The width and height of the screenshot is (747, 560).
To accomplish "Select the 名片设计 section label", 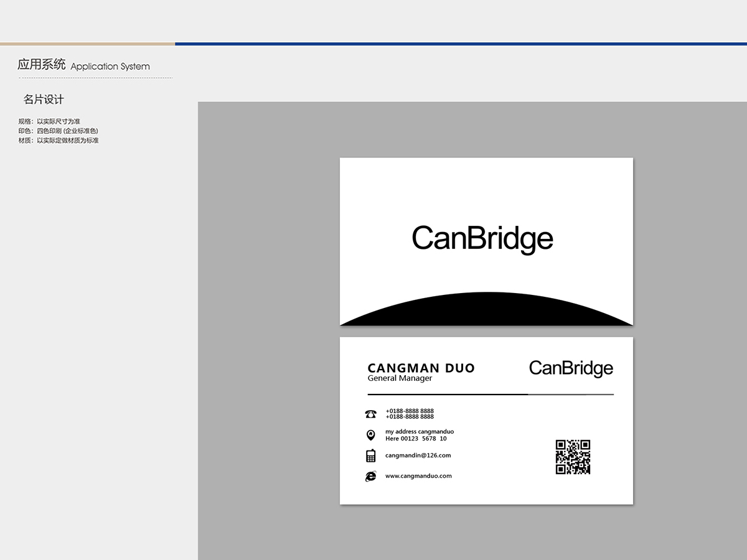I will [x=42, y=100].
